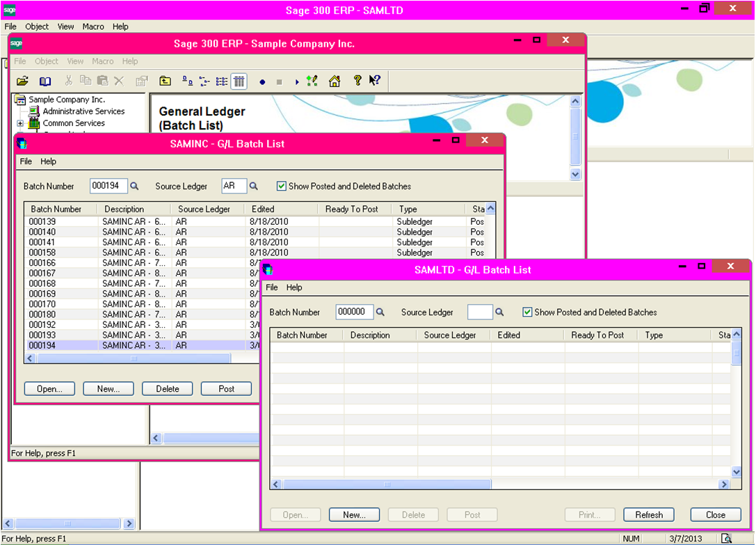
Task: Click the Home house icon in toolbar
Action: pos(334,81)
